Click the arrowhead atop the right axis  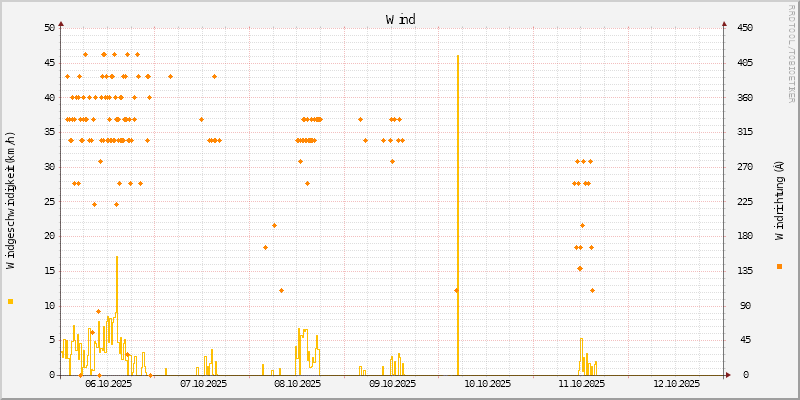[x=724, y=22]
